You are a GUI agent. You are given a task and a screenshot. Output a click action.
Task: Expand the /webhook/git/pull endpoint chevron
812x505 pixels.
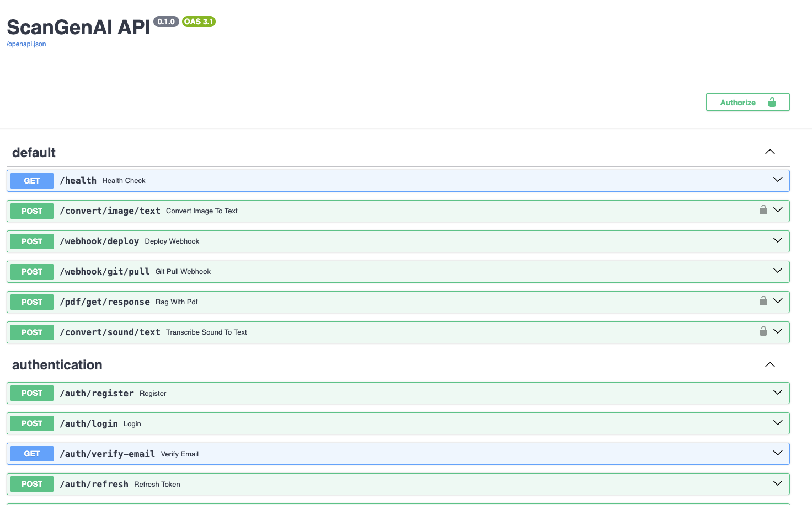click(x=777, y=271)
